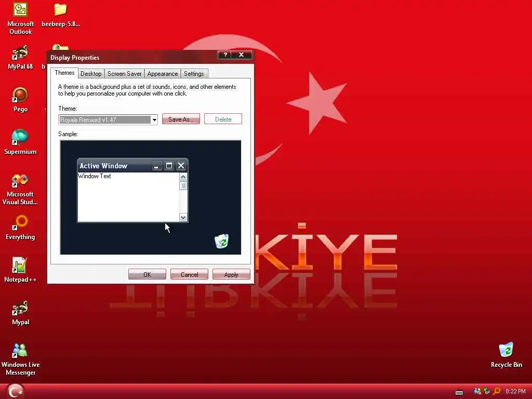Image resolution: width=532 pixels, height=399 pixels.
Task: Select the beebeep-5.8 folder icon
Action: point(61,15)
